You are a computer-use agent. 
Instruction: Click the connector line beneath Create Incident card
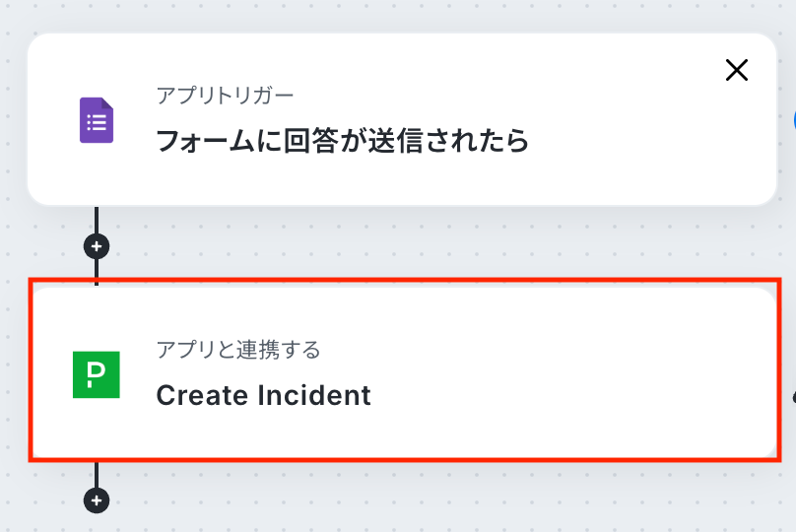97,475
